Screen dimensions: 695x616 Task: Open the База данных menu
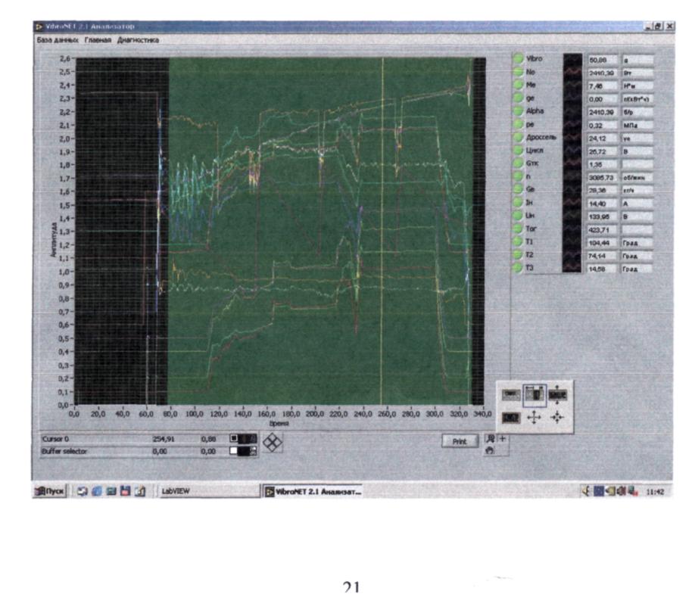[58, 40]
